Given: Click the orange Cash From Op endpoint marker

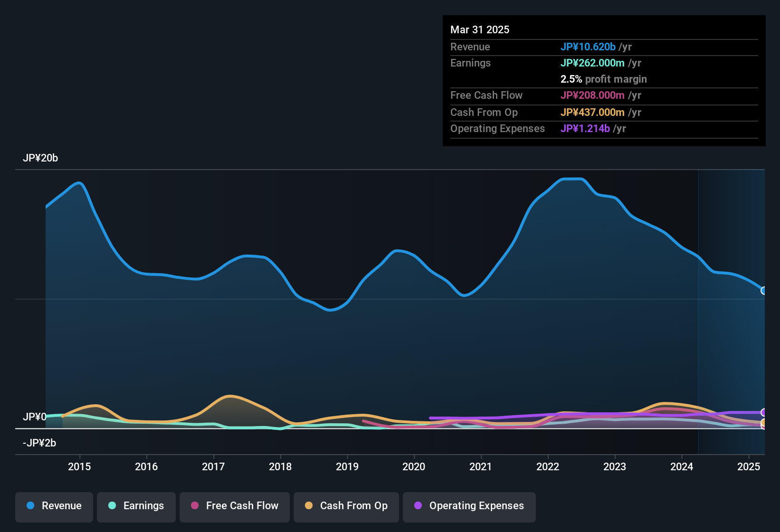Looking at the screenshot, I should 763,422.
